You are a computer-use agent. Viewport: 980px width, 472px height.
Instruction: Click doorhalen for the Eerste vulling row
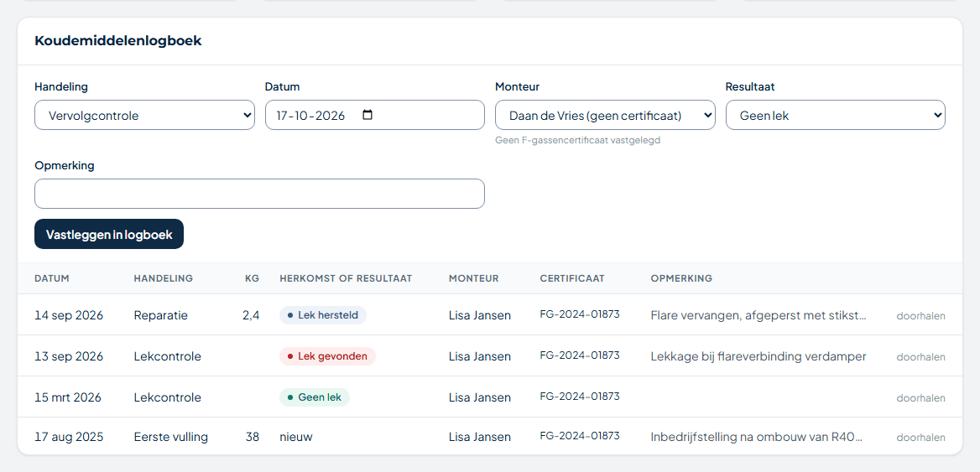click(920, 438)
